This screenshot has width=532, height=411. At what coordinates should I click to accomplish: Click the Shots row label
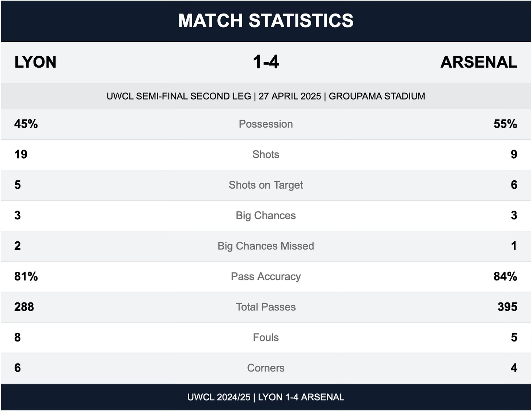click(266, 154)
